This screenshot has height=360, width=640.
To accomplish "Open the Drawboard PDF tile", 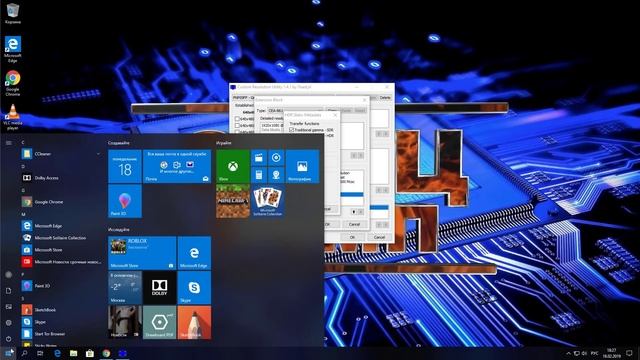I will (160, 322).
